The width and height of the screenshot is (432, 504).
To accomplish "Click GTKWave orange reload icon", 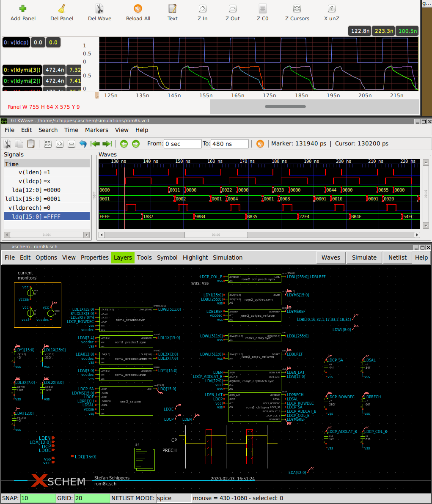I will click(x=260, y=144).
